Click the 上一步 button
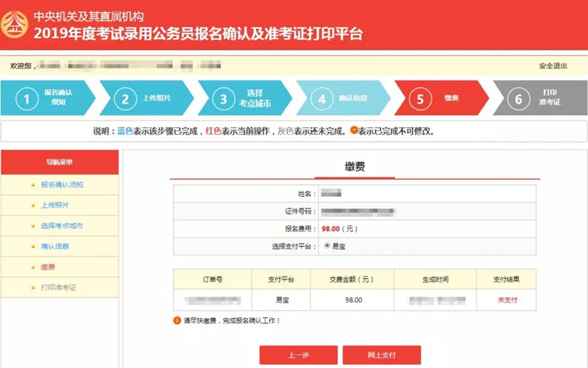This screenshot has width=588, height=368. point(298,355)
